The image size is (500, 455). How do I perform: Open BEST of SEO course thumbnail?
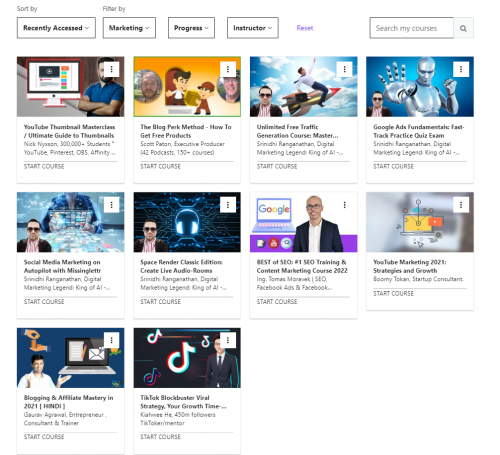(303, 222)
